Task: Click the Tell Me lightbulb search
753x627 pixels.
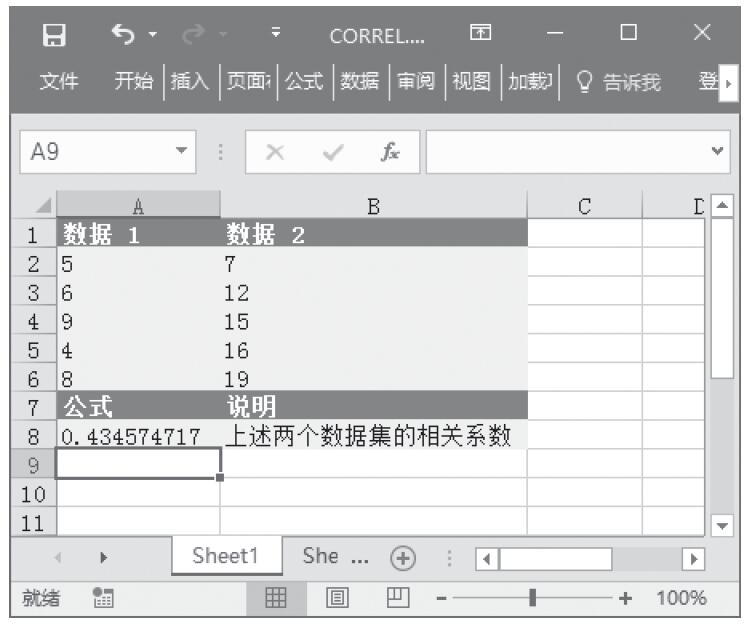Action: (x=619, y=82)
